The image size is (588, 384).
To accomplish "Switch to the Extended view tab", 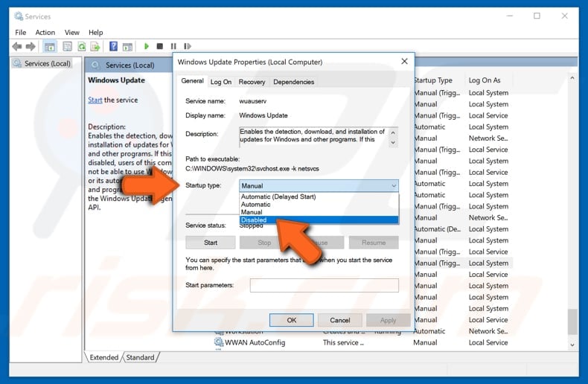I will coord(104,357).
